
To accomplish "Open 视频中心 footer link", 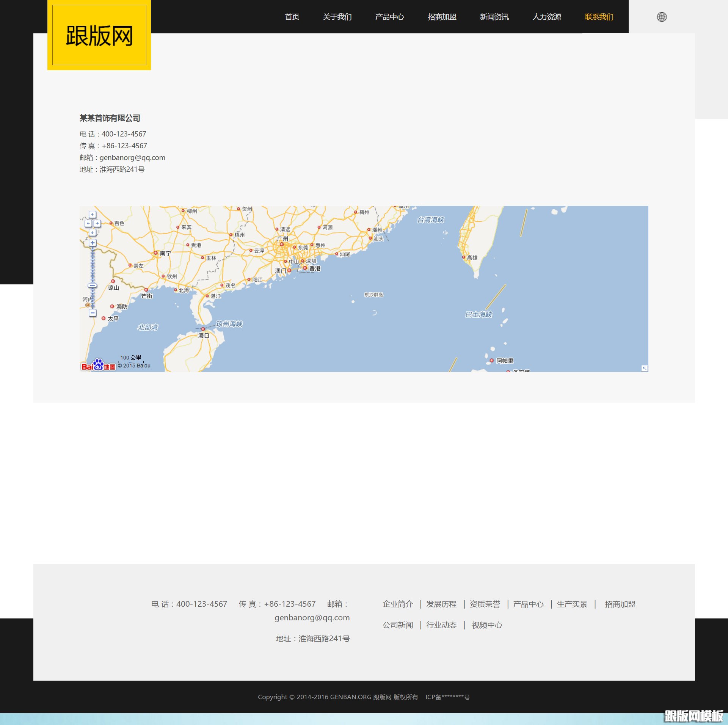I will point(487,625).
